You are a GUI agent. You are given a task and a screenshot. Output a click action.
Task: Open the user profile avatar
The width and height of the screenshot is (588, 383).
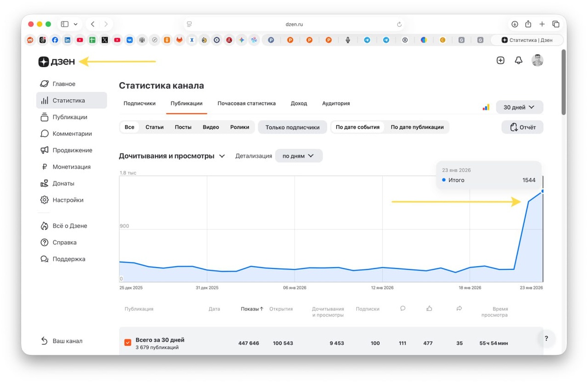click(538, 60)
